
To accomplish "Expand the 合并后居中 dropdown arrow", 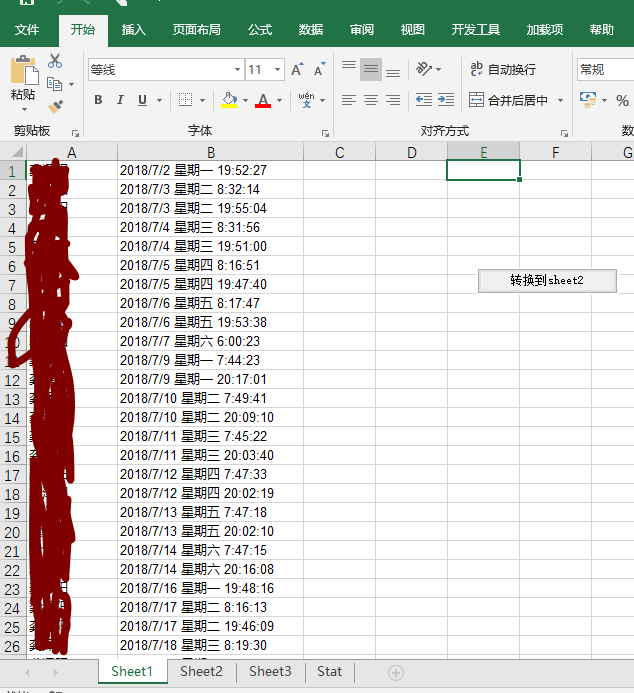I will 560,101.
